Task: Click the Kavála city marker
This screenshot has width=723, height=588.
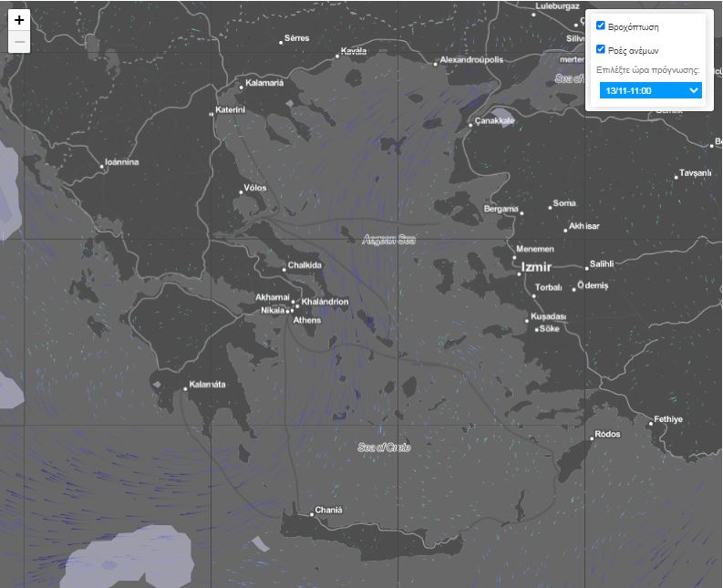Action: coord(337,56)
